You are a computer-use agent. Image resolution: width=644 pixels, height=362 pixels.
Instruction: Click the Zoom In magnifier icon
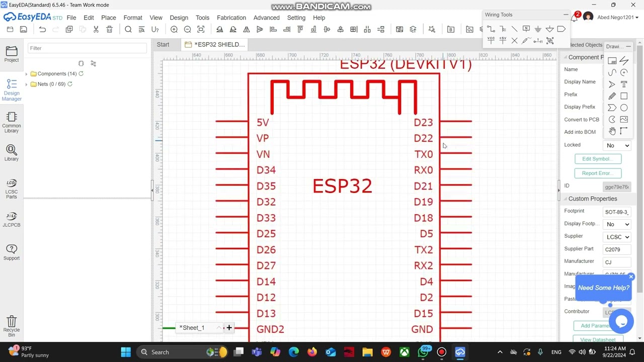[174, 30]
